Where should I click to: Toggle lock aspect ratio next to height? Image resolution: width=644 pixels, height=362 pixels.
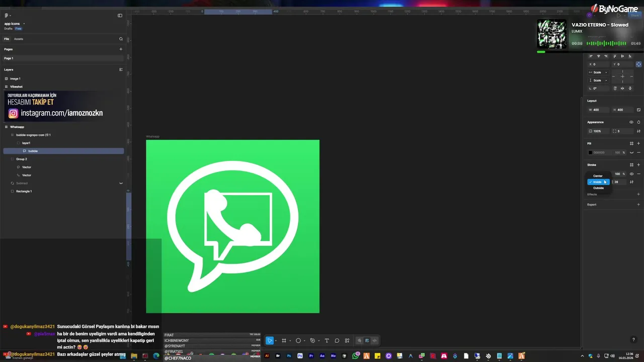638,110
